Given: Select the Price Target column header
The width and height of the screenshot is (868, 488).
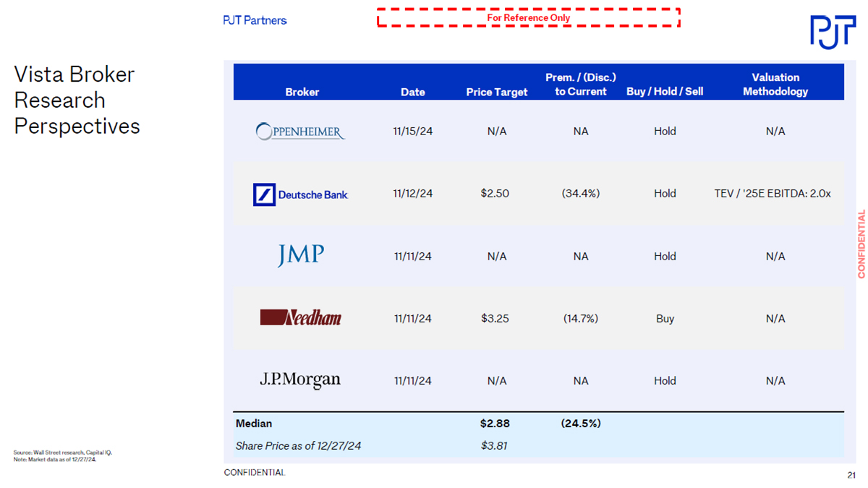Looking at the screenshot, I should [x=497, y=92].
